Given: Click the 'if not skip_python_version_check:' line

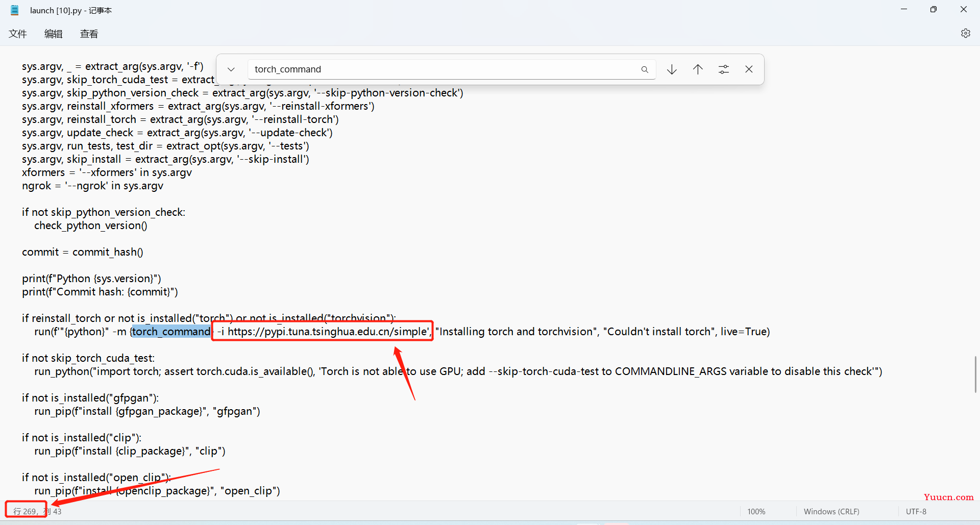Looking at the screenshot, I should (104, 212).
